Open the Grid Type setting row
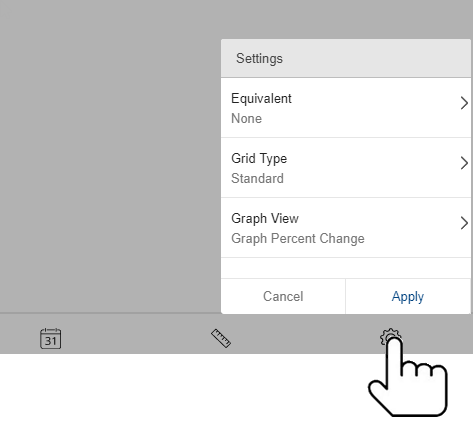The width and height of the screenshot is (473, 433). 346,168
